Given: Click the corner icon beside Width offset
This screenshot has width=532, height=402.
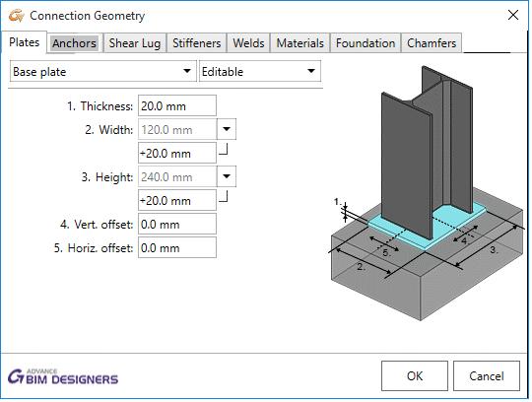Looking at the screenshot, I should [224, 149].
